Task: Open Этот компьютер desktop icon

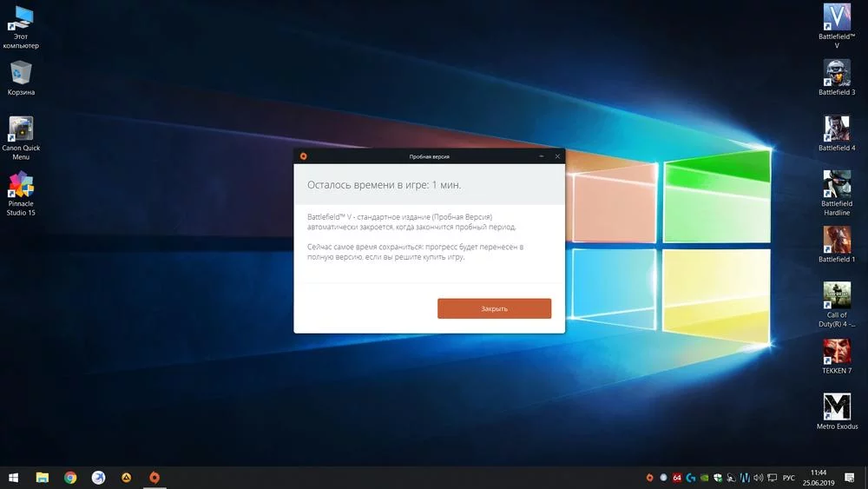Action: [21, 27]
